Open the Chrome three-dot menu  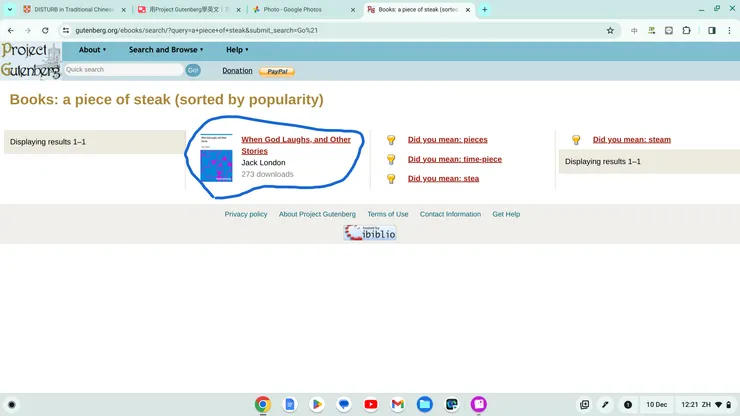click(729, 30)
